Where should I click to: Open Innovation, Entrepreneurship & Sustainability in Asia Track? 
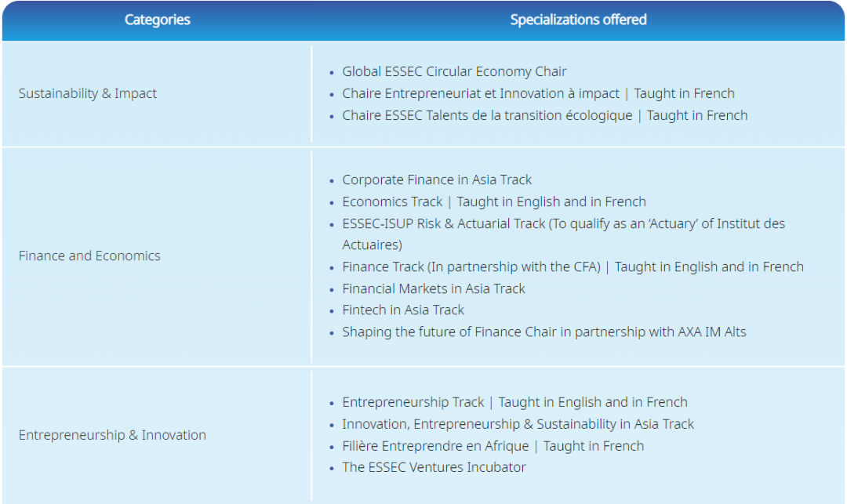pos(518,424)
